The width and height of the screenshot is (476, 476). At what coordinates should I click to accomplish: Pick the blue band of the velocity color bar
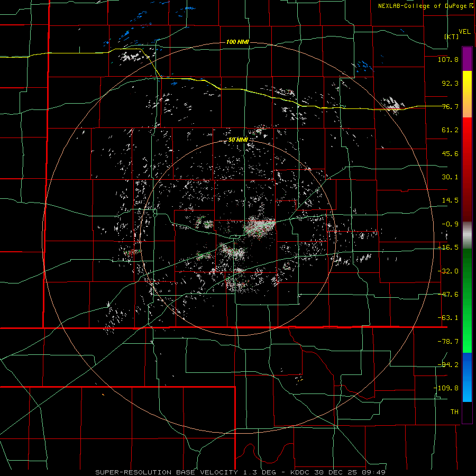point(467,377)
